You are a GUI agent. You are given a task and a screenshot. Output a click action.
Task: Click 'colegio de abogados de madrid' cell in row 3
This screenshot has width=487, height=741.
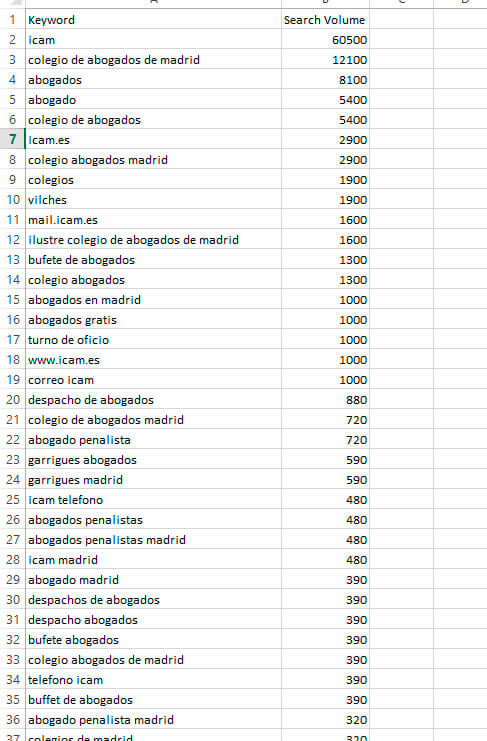coord(153,60)
